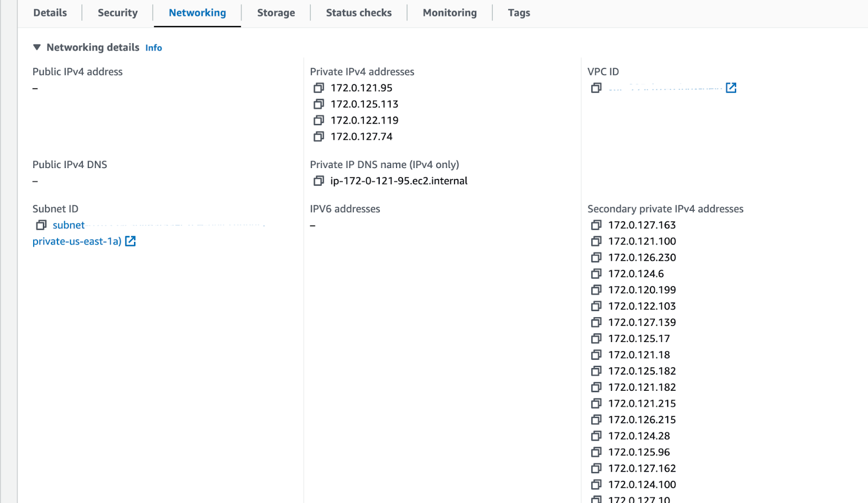Viewport: 868px width, 503px height.
Task: Switch to the Tags tab
Action: pyautogui.click(x=519, y=13)
